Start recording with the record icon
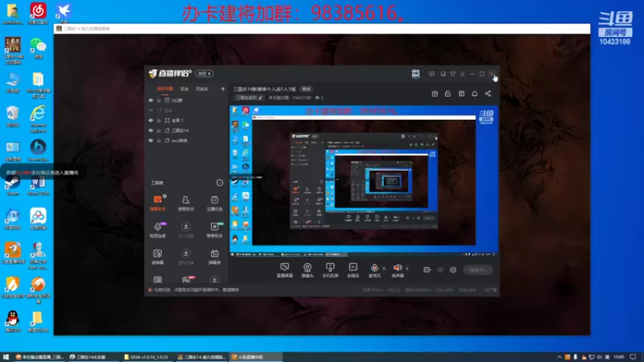644x362 pixels. (x=427, y=269)
